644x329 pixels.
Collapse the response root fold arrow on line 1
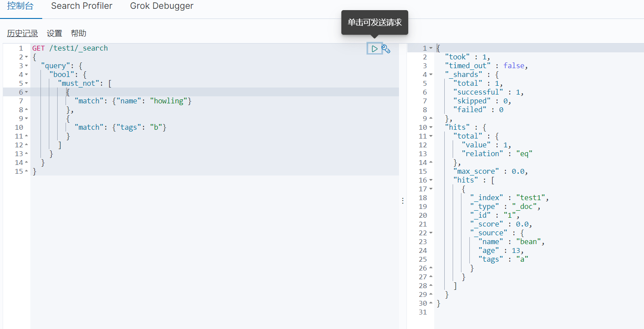pos(431,48)
